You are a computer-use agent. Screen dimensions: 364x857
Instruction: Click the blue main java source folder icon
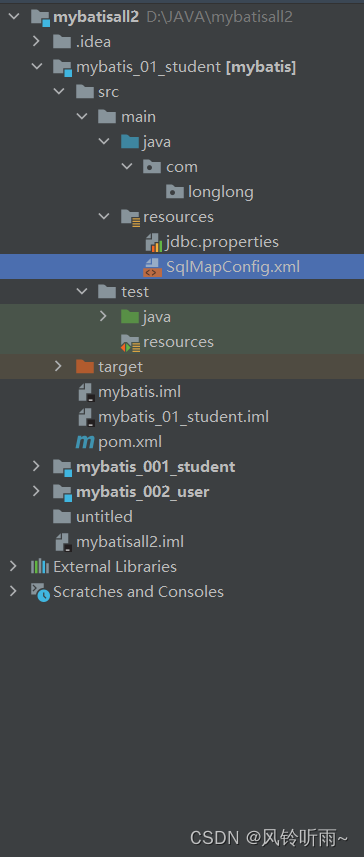130,142
